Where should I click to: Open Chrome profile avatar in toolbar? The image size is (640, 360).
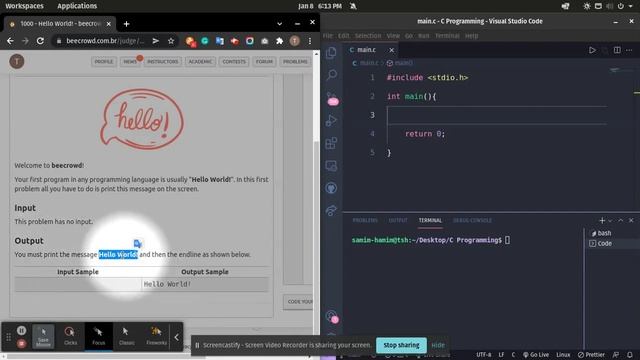click(295, 41)
